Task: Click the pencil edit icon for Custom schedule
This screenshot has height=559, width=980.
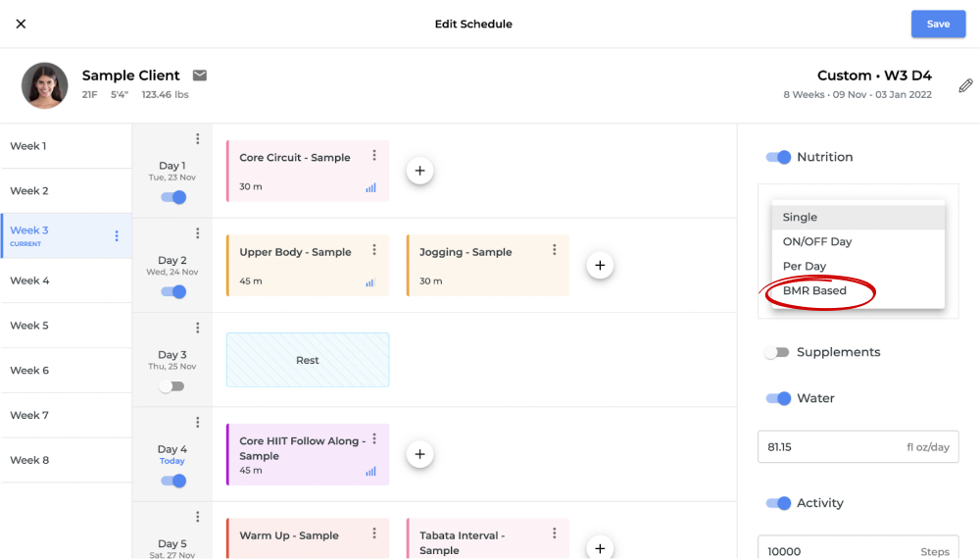Action: (965, 86)
